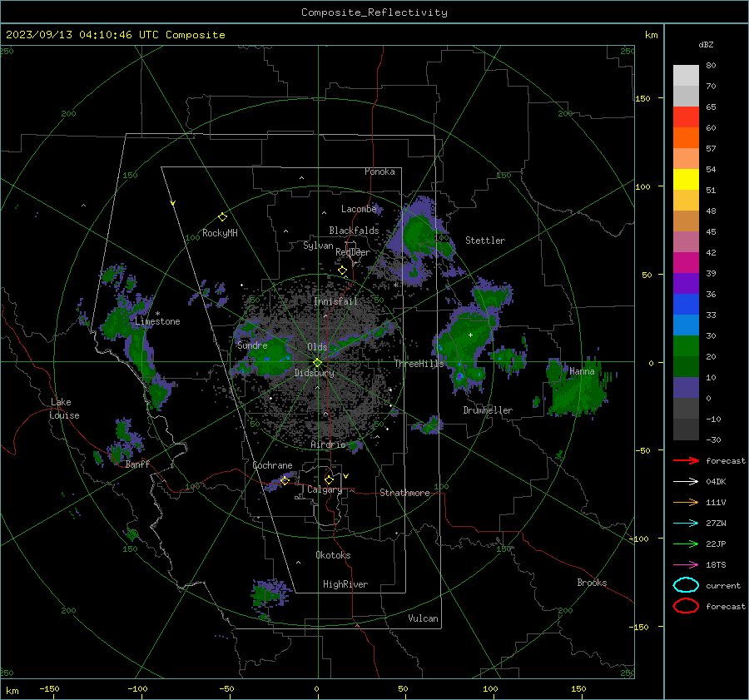Click the Cochrane label
749x700 pixels.
tap(272, 465)
